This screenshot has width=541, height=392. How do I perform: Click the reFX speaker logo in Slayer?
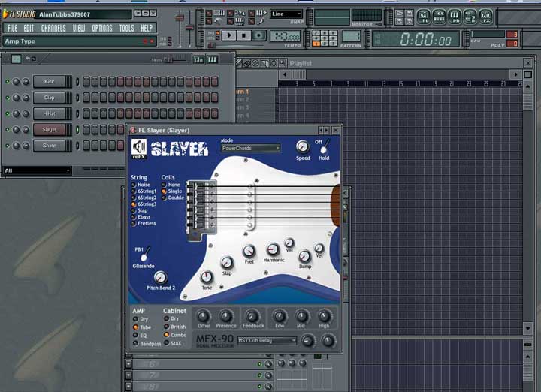(139, 149)
